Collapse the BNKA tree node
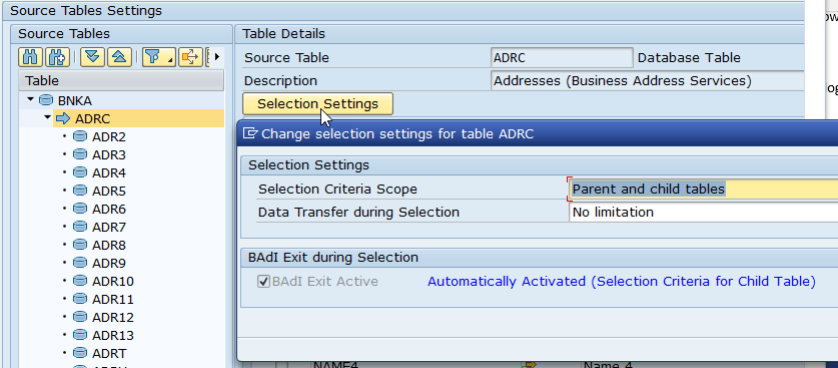 (30, 99)
